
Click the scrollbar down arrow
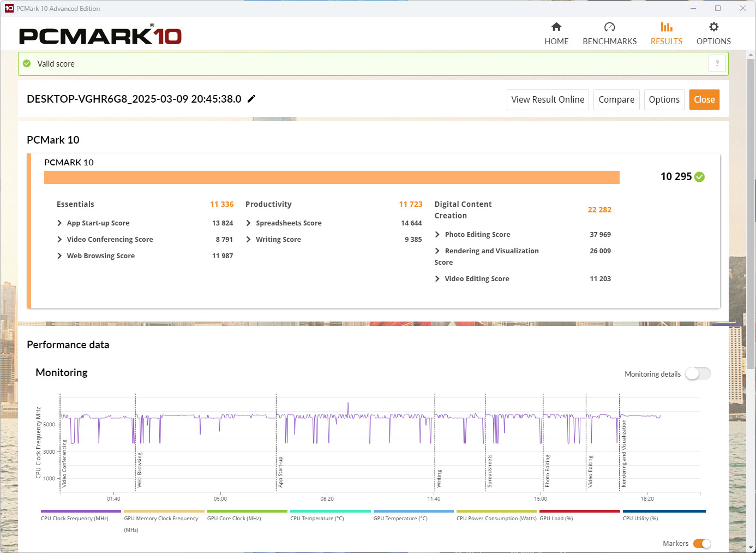tap(751, 548)
